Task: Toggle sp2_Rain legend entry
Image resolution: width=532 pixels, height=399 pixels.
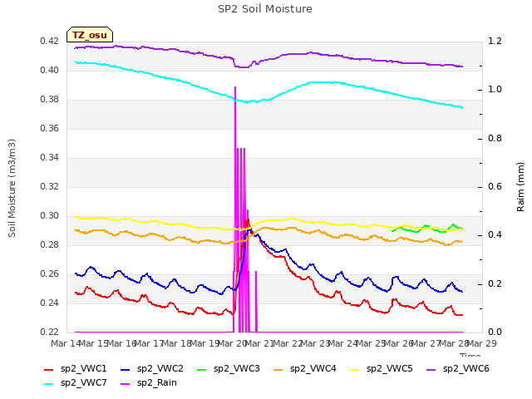Action: point(149,382)
